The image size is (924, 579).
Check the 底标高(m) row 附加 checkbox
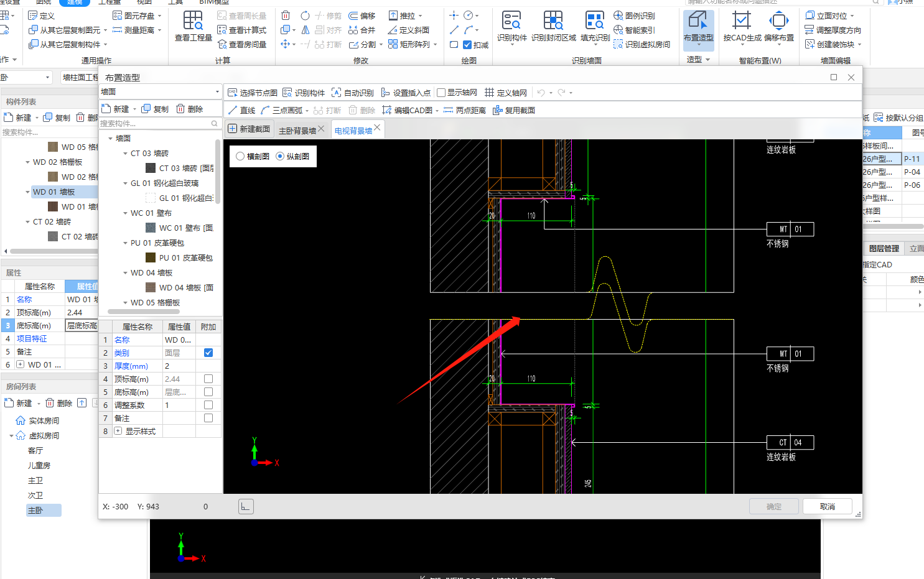(x=208, y=392)
